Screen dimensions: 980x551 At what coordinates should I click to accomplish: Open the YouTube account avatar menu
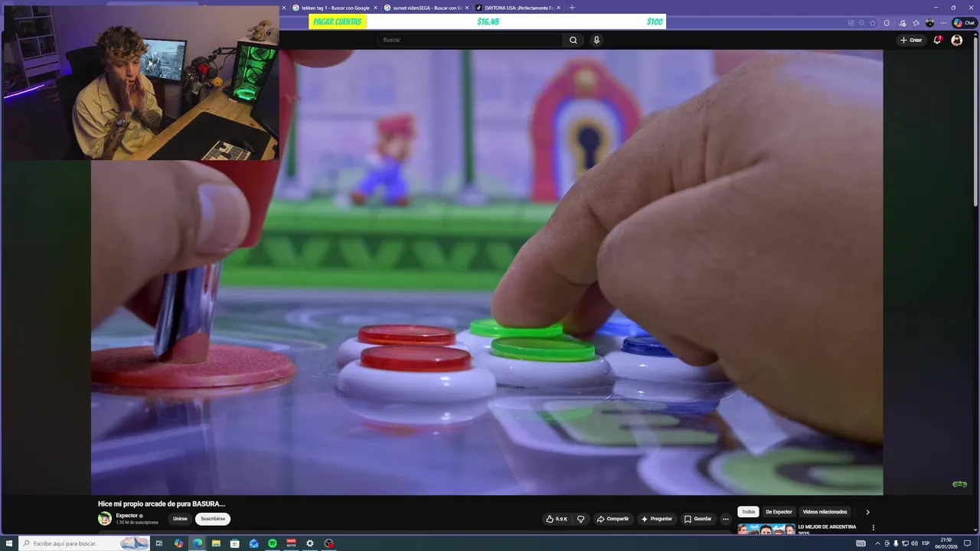[956, 40]
